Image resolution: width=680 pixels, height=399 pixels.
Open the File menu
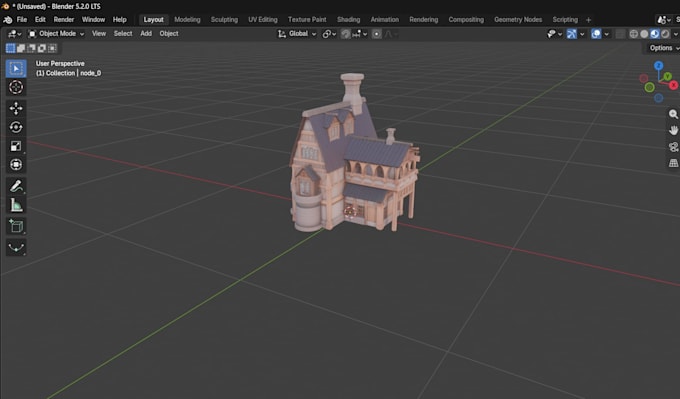pos(22,20)
